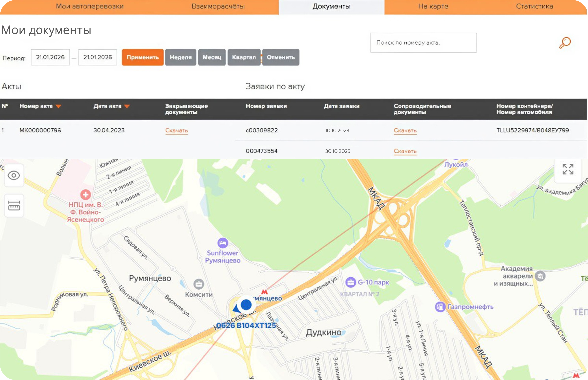Image resolution: width=588 pixels, height=380 pixels.
Task: Click the blue vehicle marker on map
Action: [x=246, y=305]
